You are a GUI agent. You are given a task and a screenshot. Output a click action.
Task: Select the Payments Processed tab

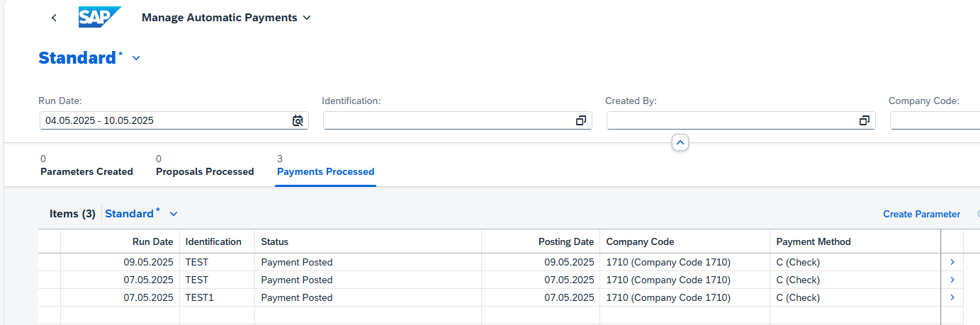325,166
